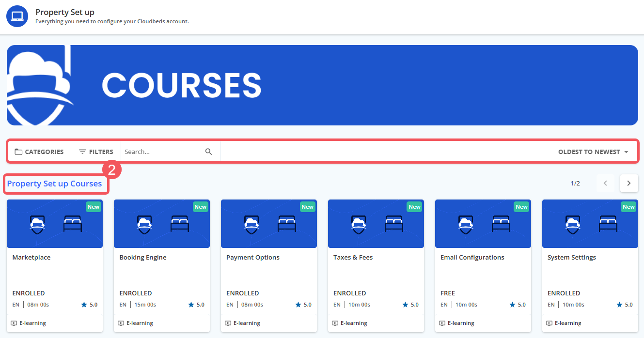Screen dimensions: 644x338
Task: Expand the Oldest to Newest sort dropdown
Action: pyautogui.click(x=593, y=152)
